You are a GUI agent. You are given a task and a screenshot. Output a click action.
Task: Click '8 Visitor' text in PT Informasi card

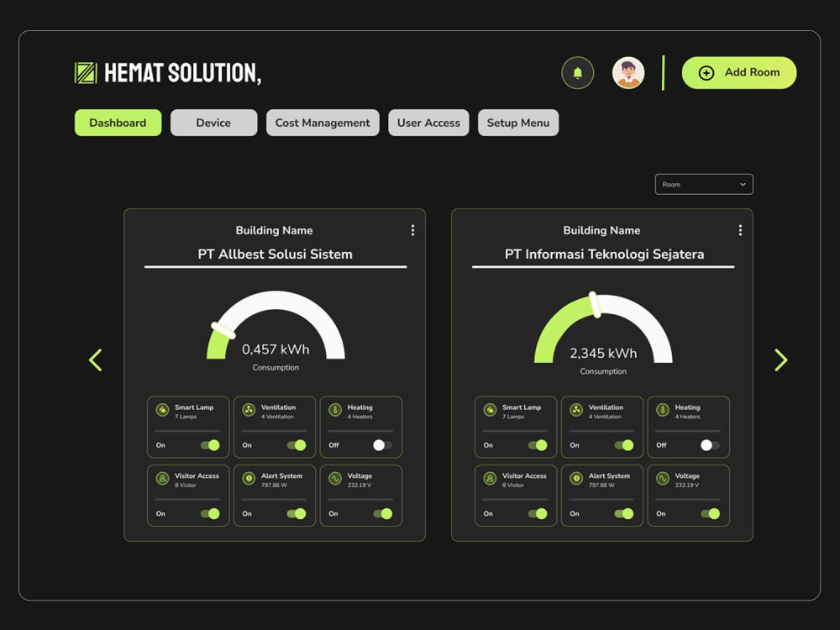coord(512,486)
